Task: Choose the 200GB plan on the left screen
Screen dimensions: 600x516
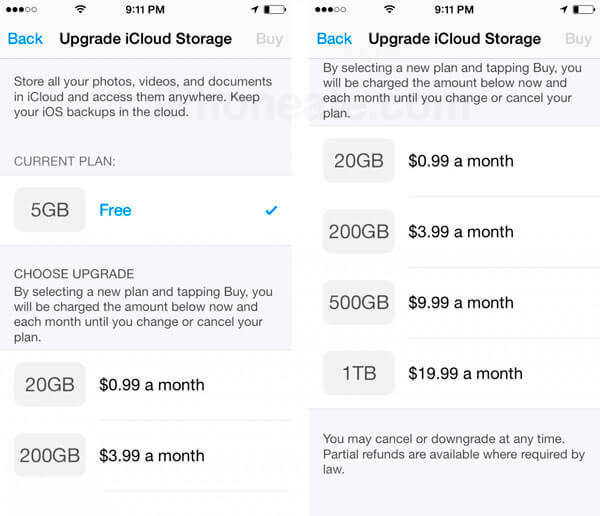Action: [150, 456]
